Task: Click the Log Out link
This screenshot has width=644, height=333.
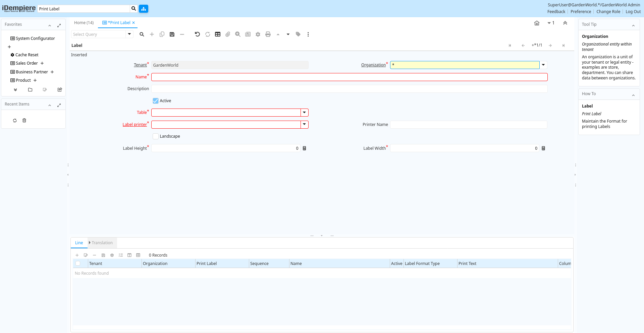Action: (633, 12)
